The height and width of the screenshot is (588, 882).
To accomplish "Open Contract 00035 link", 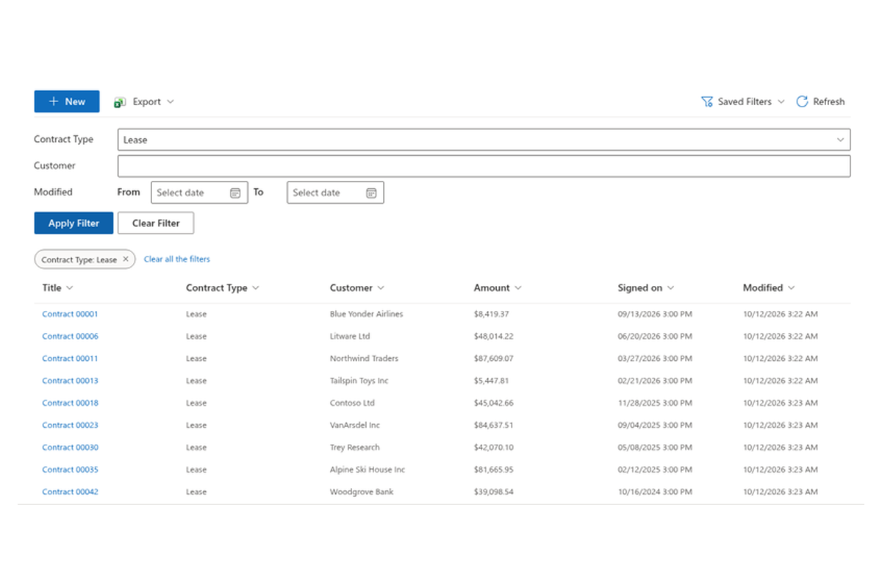I will [x=70, y=470].
